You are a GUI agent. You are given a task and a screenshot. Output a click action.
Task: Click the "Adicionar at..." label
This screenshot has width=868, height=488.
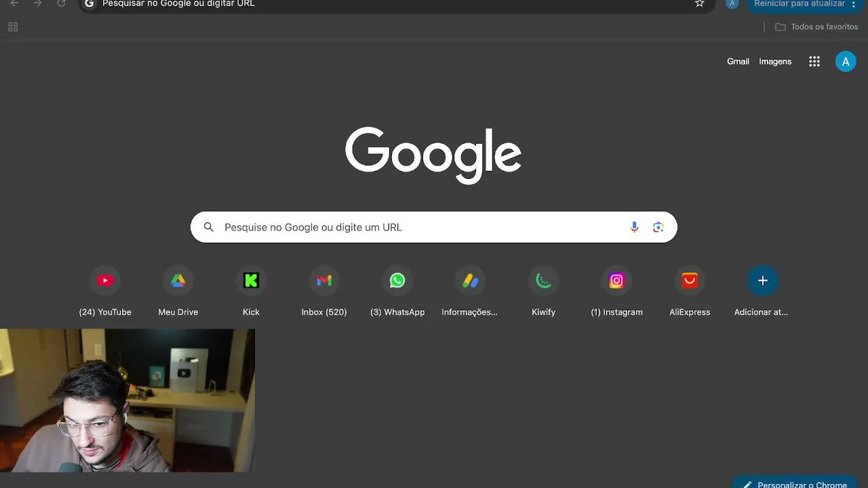click(761, 312)
